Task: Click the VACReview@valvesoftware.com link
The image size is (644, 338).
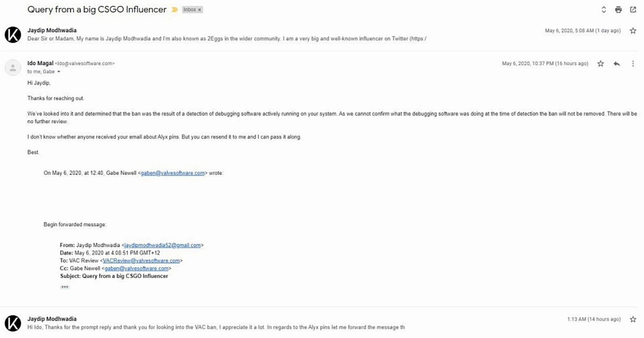Action: click(x=141, y=261)
